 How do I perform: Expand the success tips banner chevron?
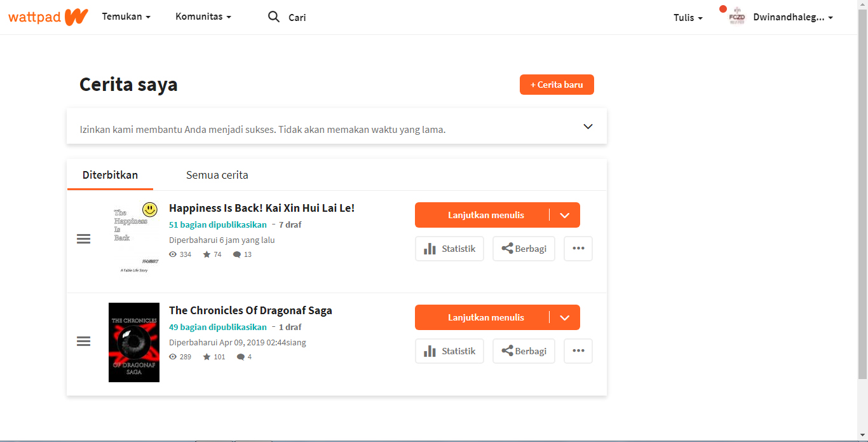(x=588, y=126)
